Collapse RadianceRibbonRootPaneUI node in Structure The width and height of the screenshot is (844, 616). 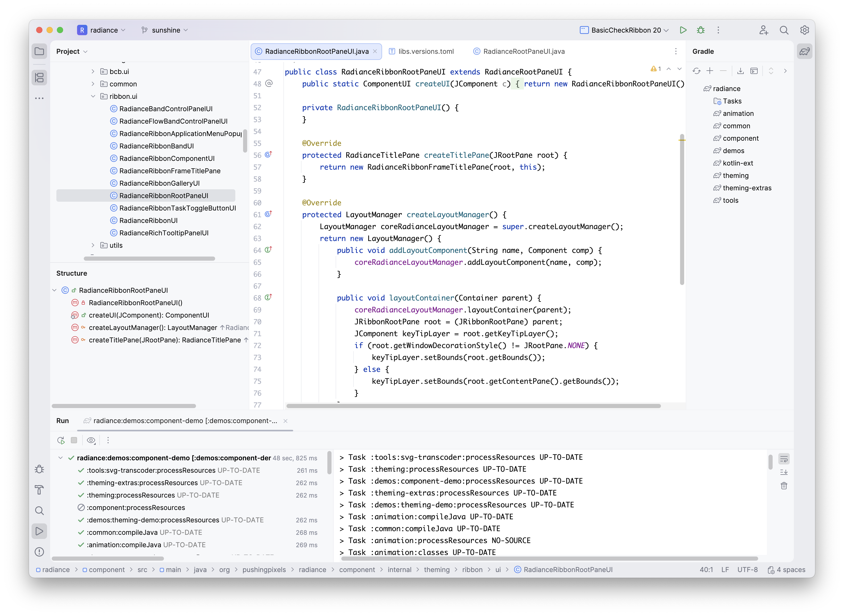[x=54, y=290]
